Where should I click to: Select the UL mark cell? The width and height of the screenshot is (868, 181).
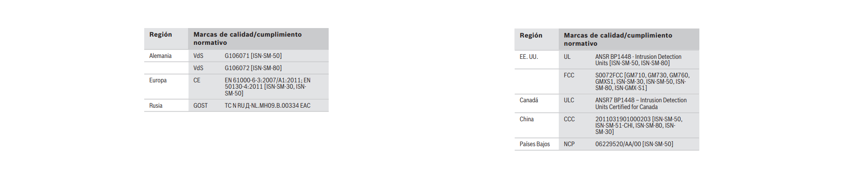click(567, 57)
